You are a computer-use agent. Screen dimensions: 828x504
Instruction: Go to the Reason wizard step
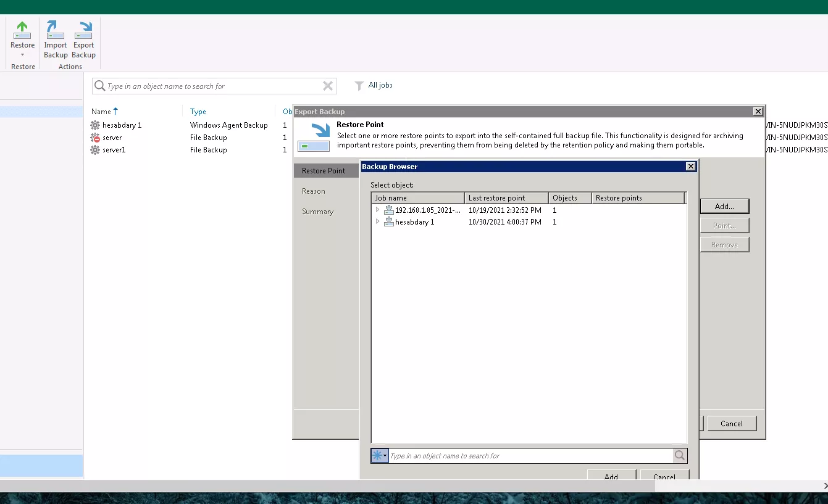pos(314,191)
